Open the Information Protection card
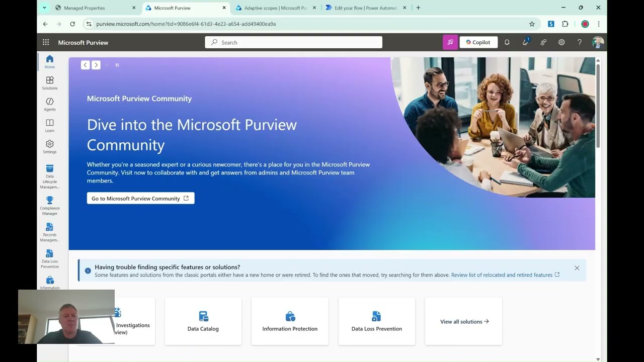 pos(290,321)
